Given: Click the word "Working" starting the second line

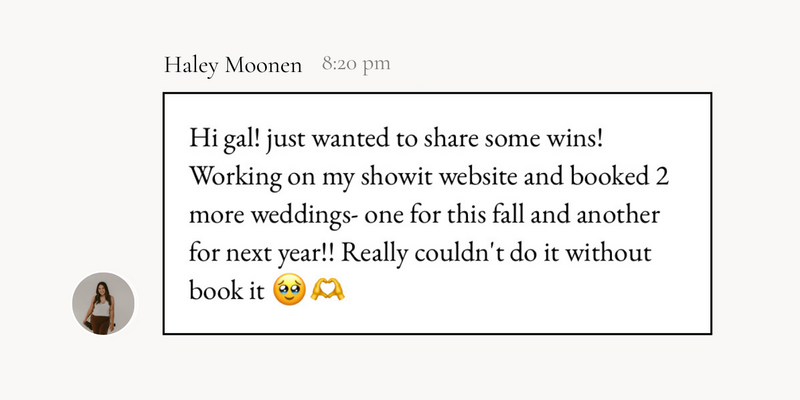Looking at the screenshot, I should tap(236, 178).
